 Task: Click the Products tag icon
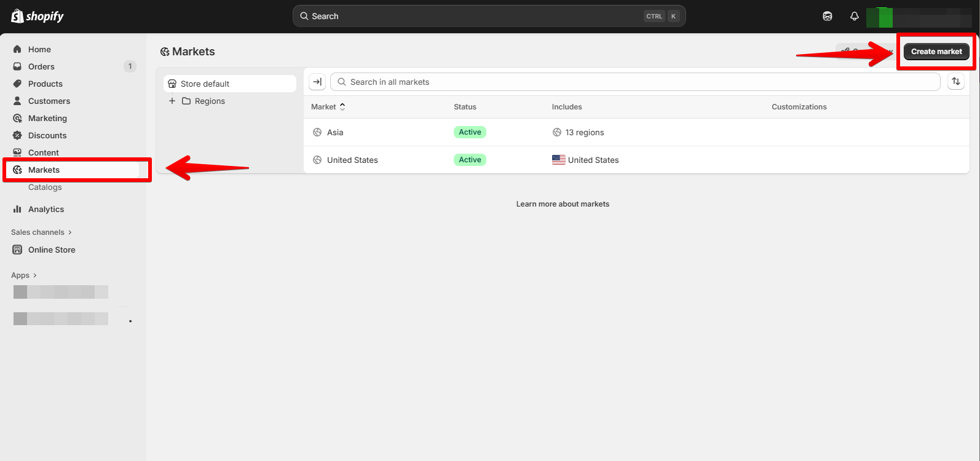(x=17, y=84)
